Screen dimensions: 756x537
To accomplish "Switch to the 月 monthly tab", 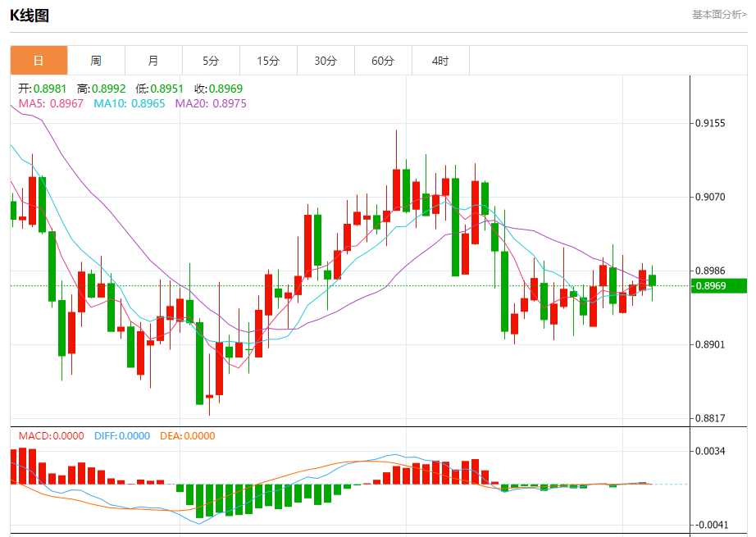I will point(153,61).
